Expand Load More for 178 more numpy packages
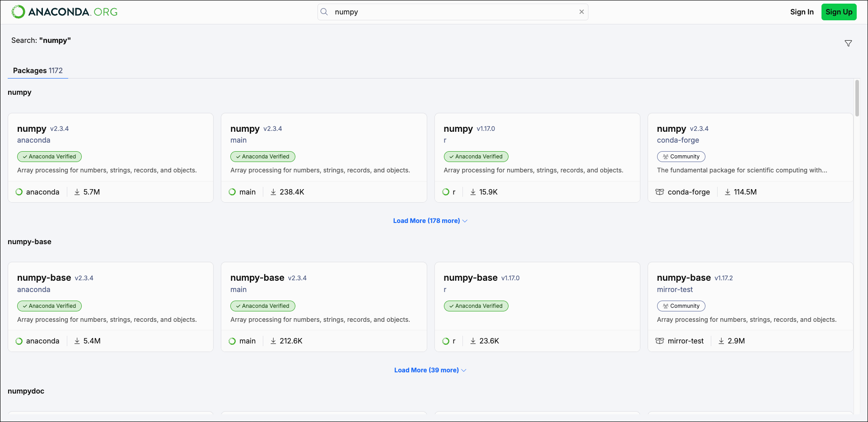868x422 pixels. pos(426,221)
